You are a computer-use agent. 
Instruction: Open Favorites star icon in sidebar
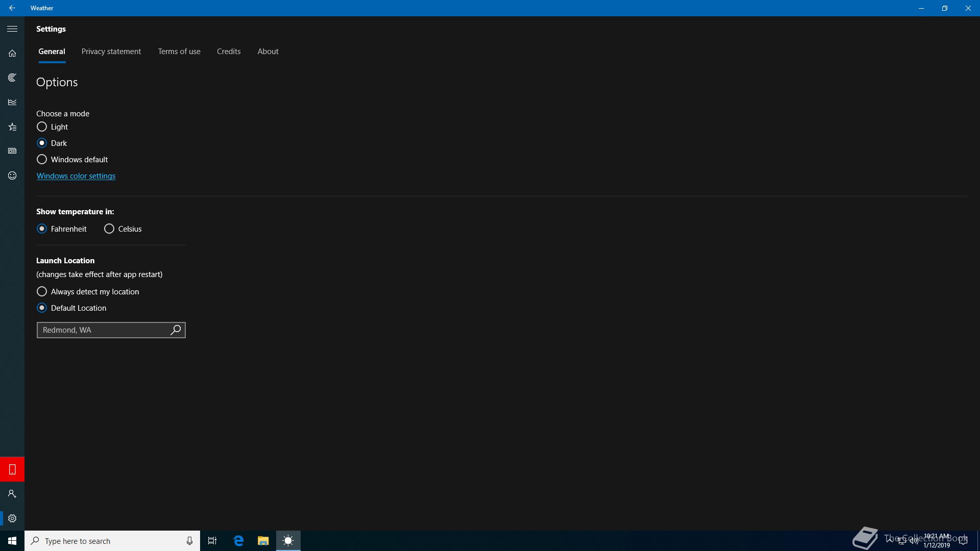coord(12,127)
